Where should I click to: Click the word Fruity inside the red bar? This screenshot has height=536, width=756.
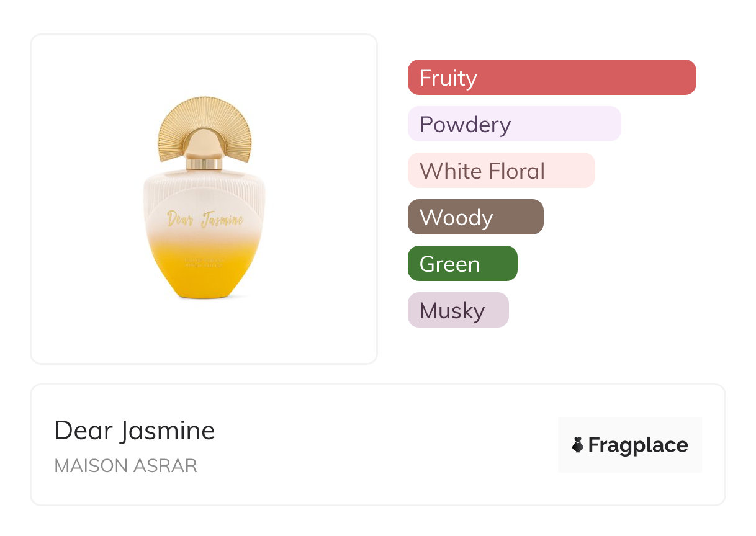tap(448, 78)
